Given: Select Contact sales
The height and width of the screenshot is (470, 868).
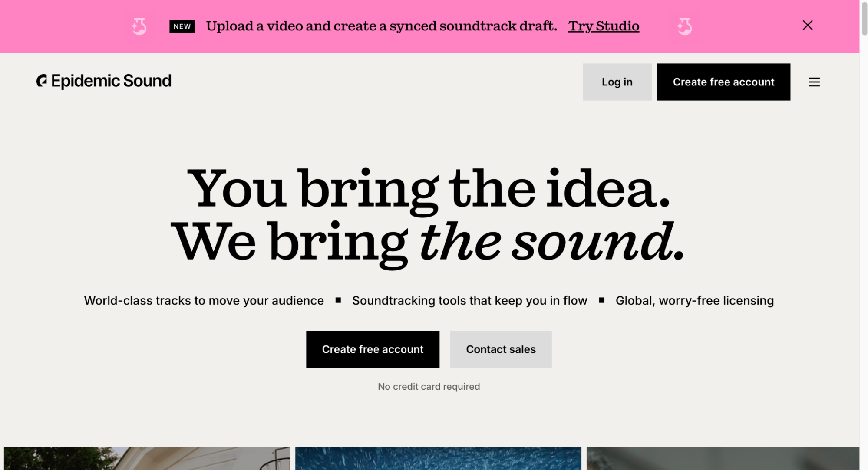Looking at the screenshot, I should coord(501,349).
